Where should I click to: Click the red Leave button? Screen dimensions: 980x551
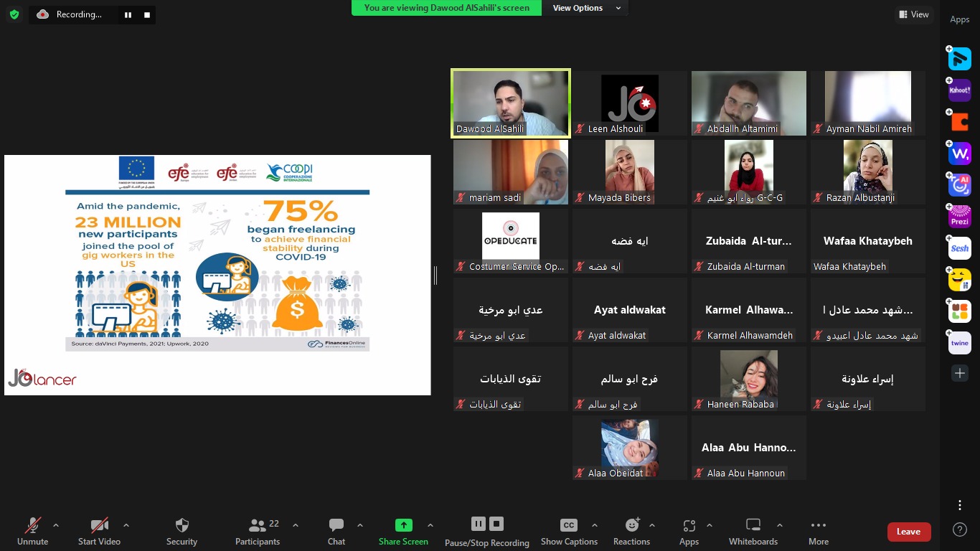click(x=908, y=532)
